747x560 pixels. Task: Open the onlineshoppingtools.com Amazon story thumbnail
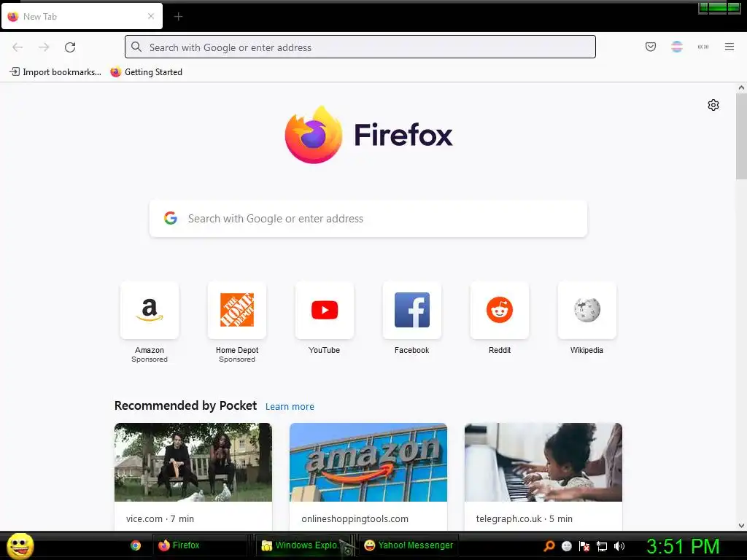[x=368, y=462]
